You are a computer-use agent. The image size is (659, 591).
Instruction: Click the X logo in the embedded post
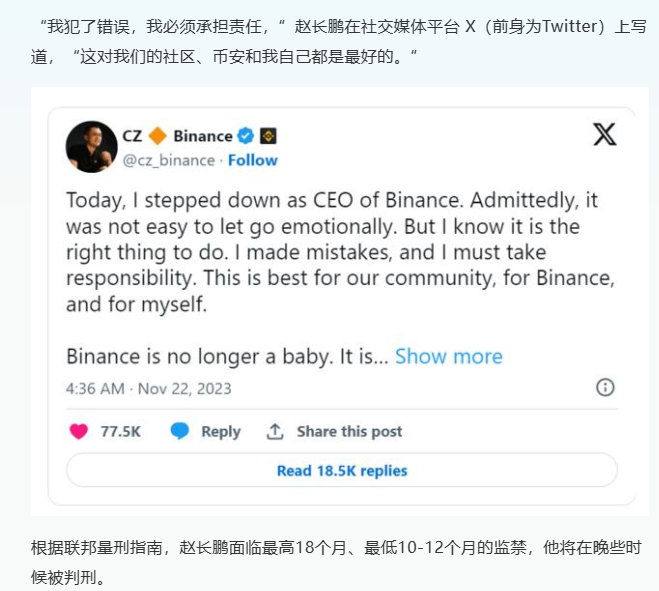pyautogui.click(x=605, y=135)
